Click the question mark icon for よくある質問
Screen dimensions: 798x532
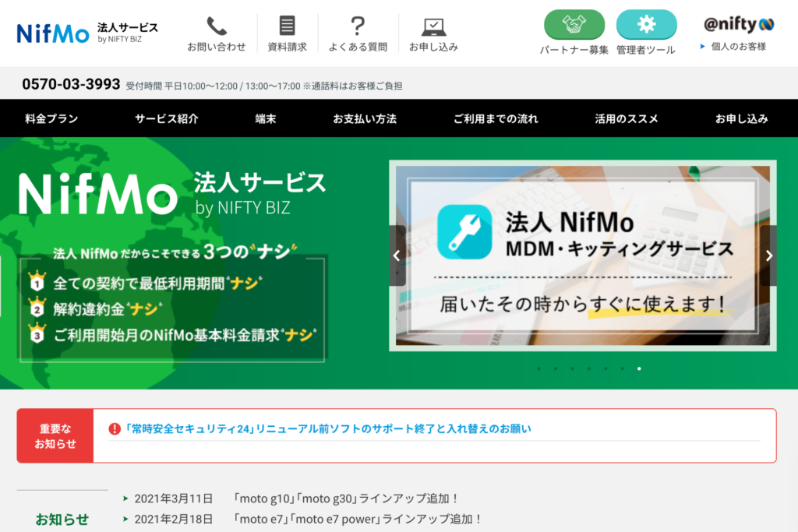[x=358, y=26]
